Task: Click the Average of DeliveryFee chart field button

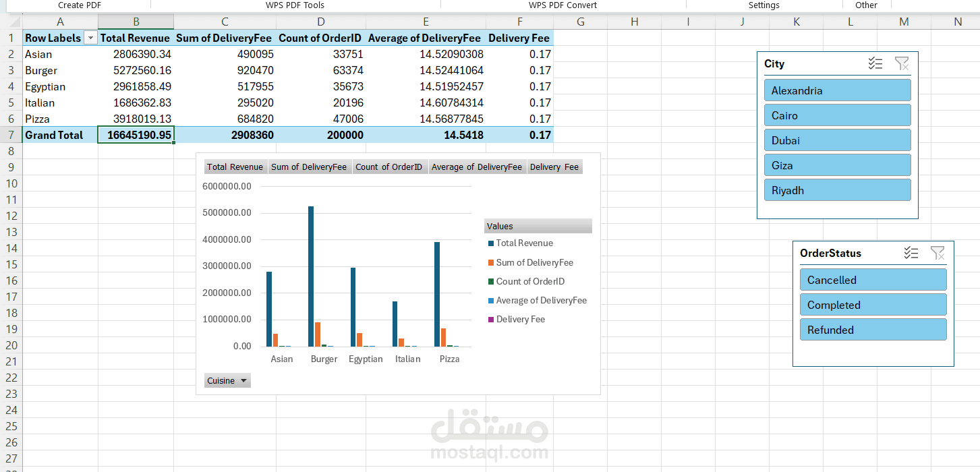Action: [477, 167]
